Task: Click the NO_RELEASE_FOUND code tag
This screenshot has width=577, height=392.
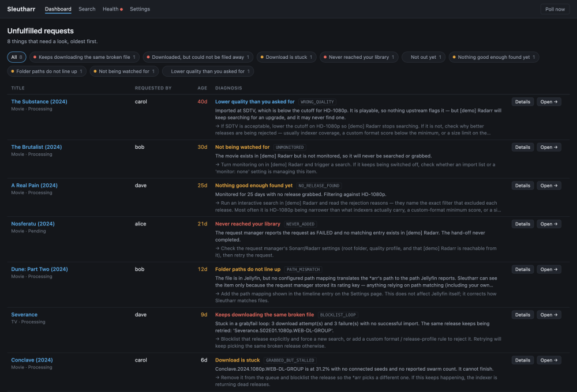Action: coord(319,186)
